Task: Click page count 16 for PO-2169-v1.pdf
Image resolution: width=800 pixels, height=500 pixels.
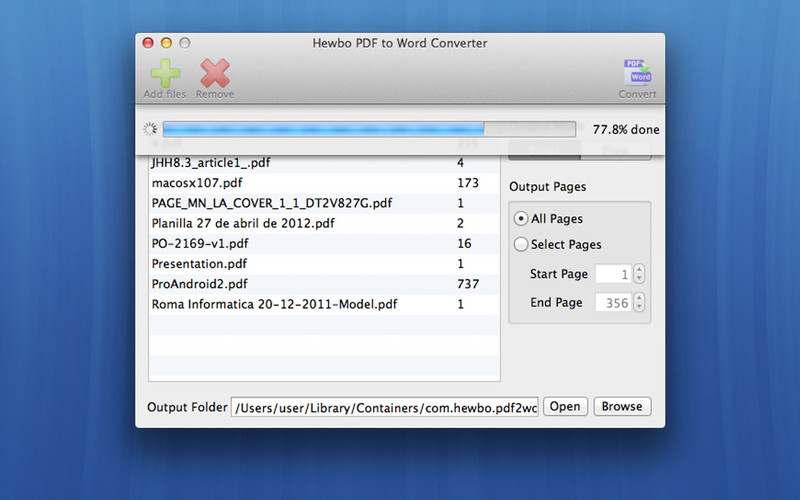Action: [x=464, y=243]
